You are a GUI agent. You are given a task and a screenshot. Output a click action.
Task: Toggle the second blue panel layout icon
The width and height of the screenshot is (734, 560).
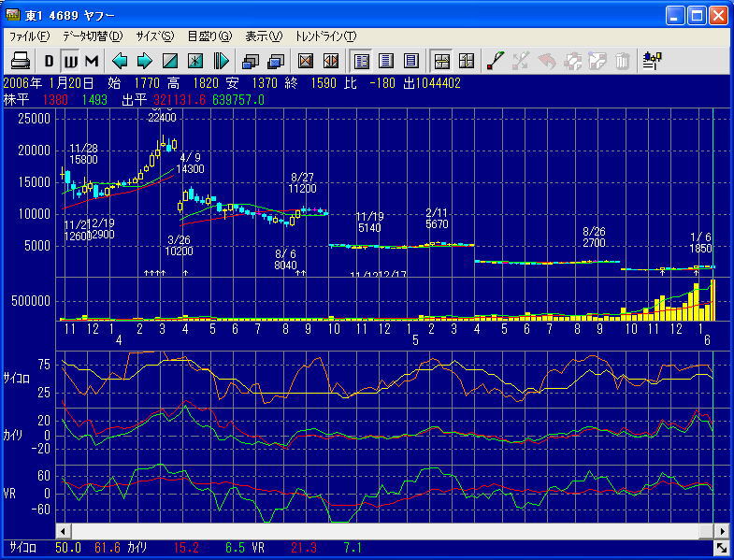(x=386, y=61)
